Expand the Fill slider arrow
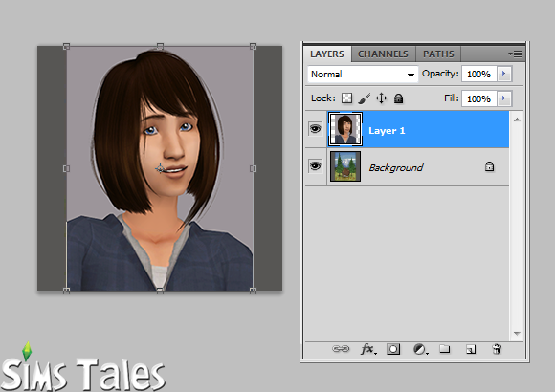This screenshot has height=392, width=555. click(x=504, y=98)
